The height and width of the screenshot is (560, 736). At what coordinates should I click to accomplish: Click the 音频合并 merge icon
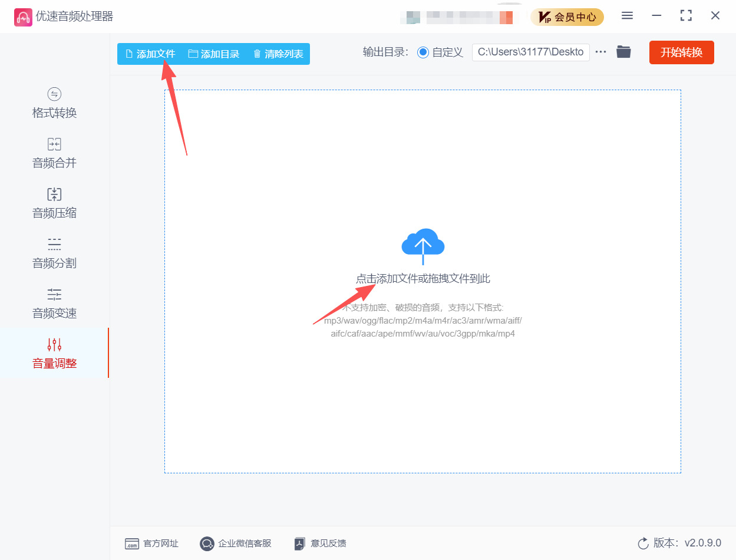54,144
